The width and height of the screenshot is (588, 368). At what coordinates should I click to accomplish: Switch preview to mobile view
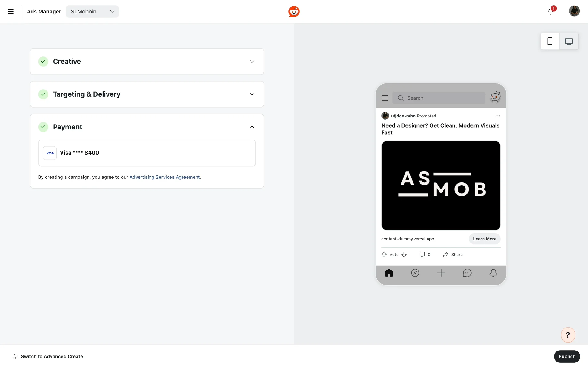coord(550,41)
